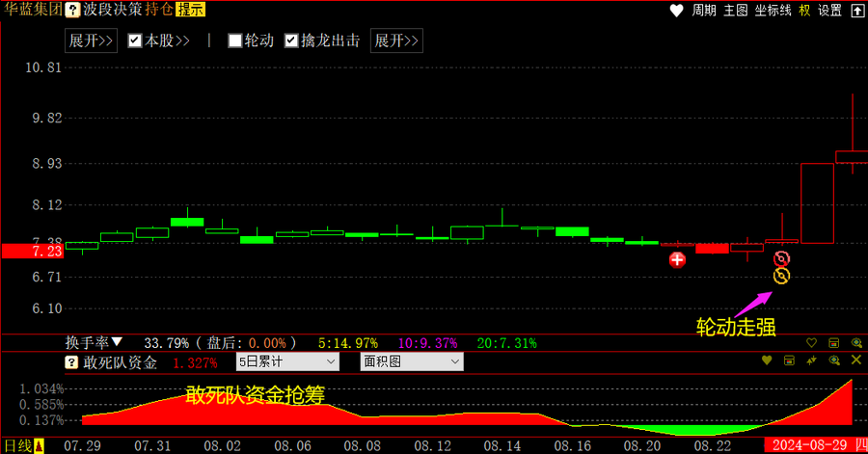Uncheck the 擒龙出击 checkbox
This screenshot has width=868, height=454.
pos(292,40)
